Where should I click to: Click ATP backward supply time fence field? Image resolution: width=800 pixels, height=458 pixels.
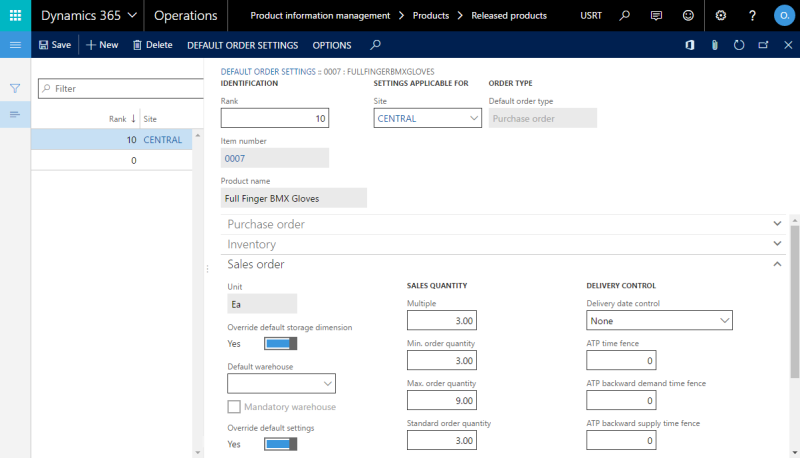(x=621, y=440)
